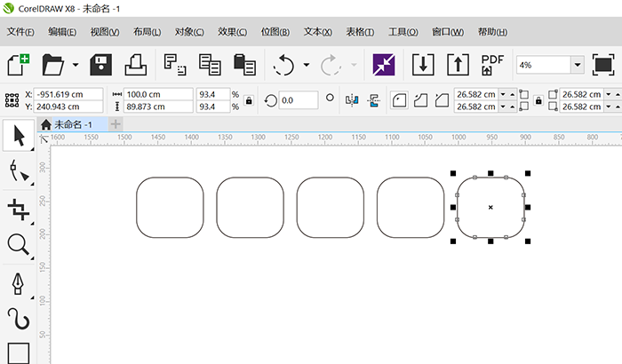Click the Save floppy disk icon

(x=100, y=65)
